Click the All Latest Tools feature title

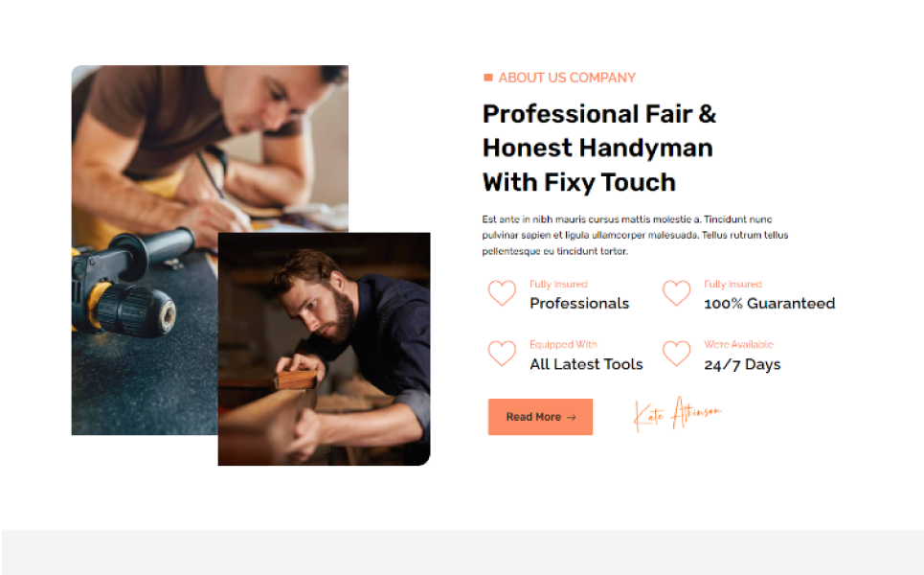[586, 364]
